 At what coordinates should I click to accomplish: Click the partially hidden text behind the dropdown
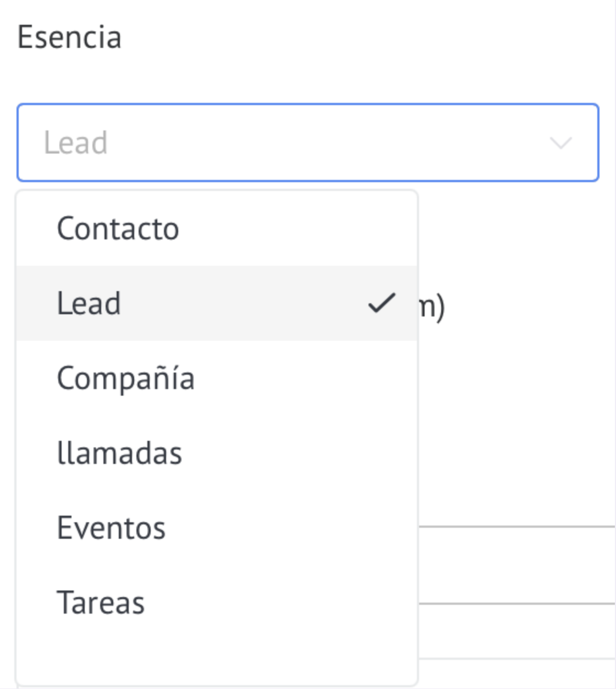click(x=432, y=308)
